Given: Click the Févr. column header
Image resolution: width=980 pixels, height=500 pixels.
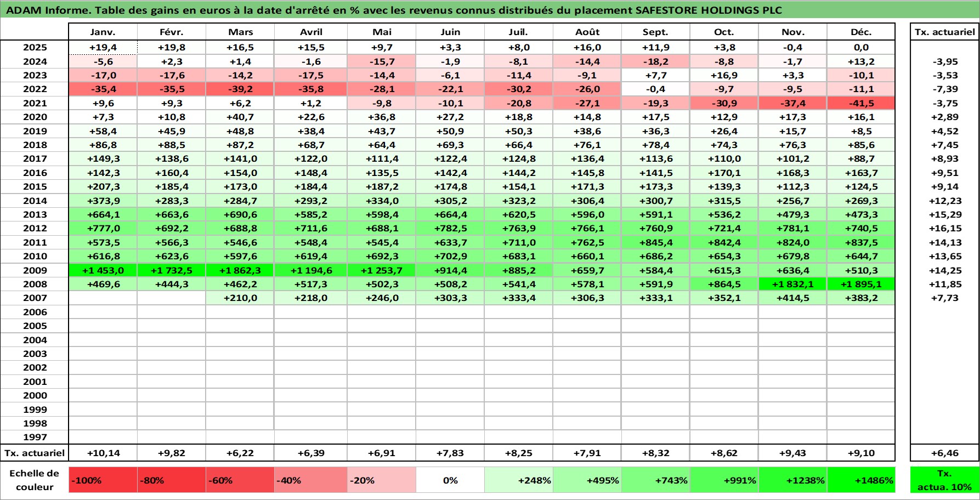Looking at the screenshot, I should [171, 32].
